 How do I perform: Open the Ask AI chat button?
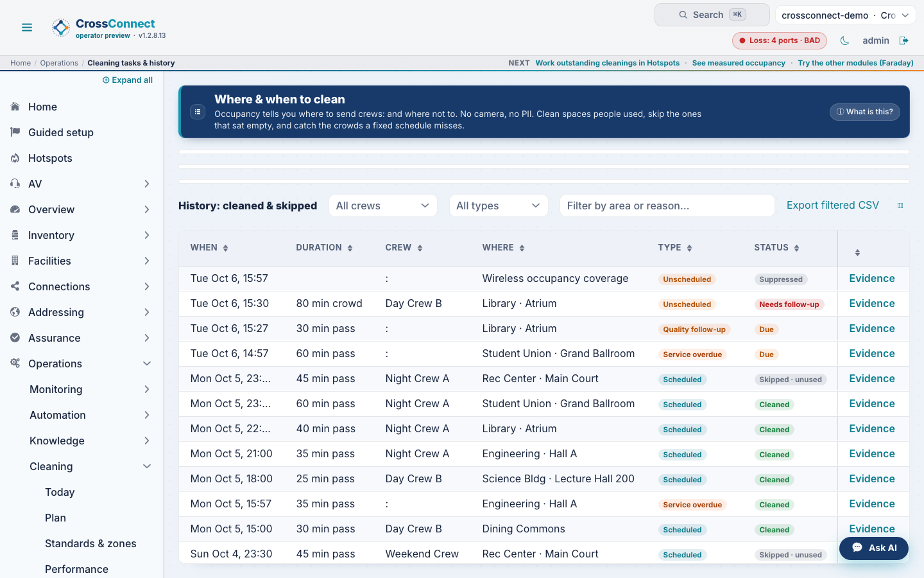point(874,548)
